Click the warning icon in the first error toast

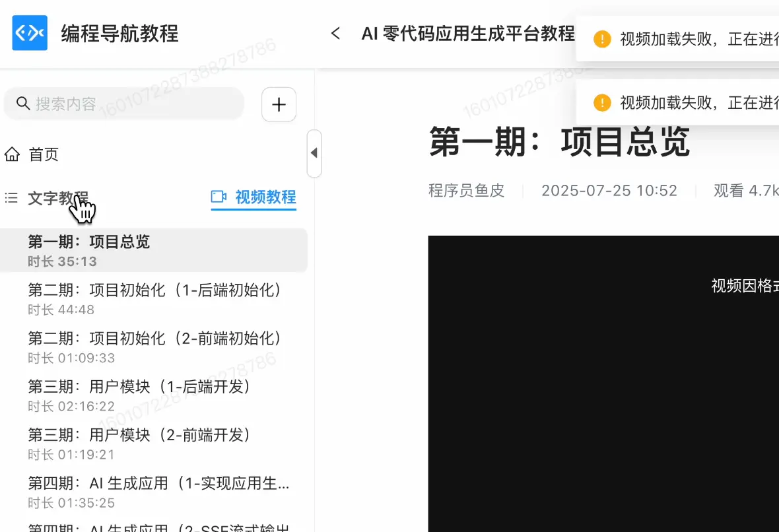coord(601,39)
